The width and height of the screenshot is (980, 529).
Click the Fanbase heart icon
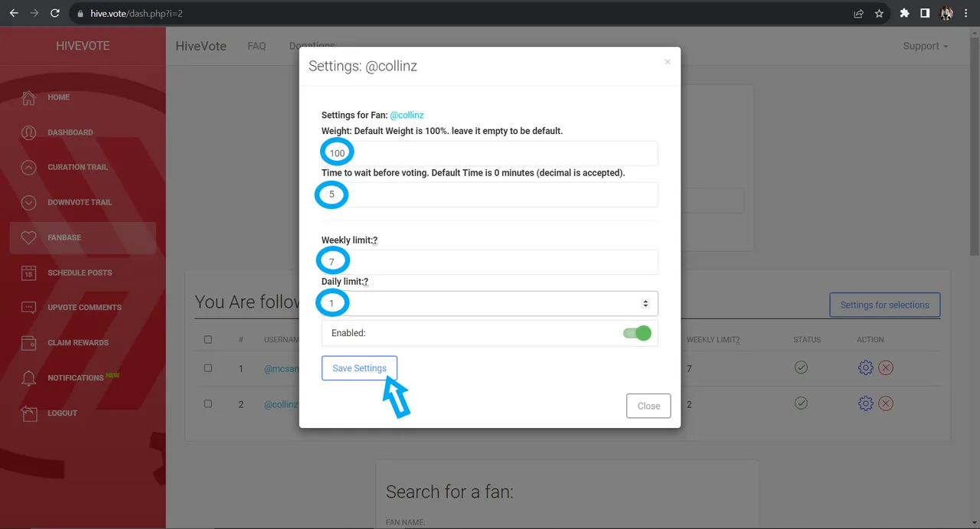point(28,237)
